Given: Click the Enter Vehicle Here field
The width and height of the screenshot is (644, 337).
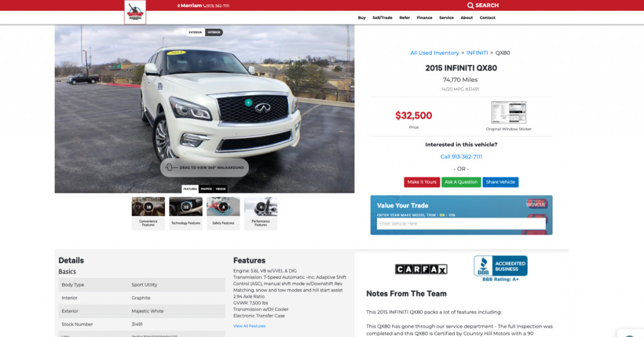Looking at the screenshot, I should point(461,224).
